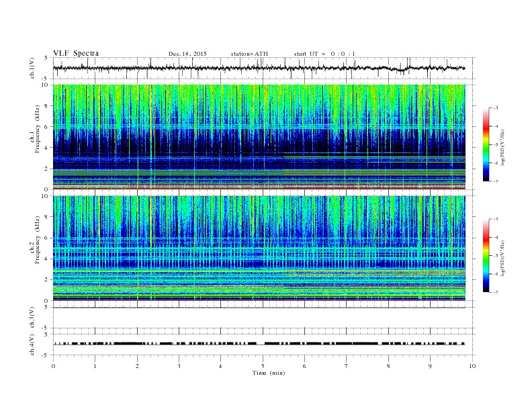Click the ch.1 spectrogram color scale bar

[486, 144]
